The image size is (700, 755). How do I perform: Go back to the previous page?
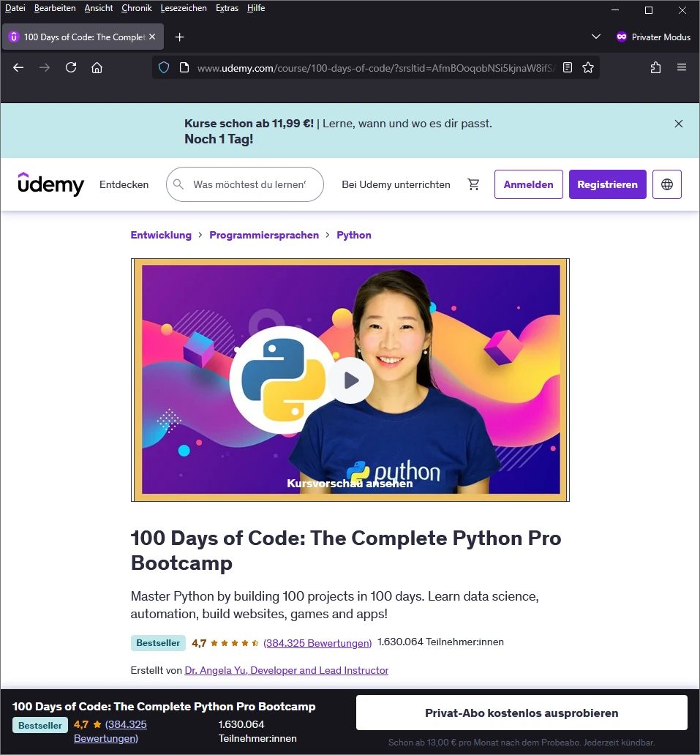18,68
